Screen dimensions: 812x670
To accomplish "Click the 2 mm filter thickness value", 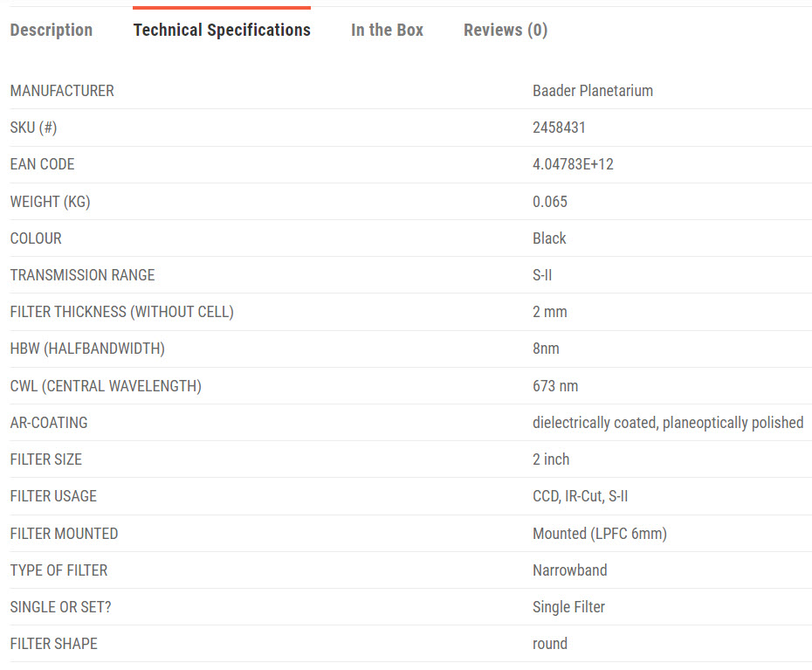I will [550, 312].
